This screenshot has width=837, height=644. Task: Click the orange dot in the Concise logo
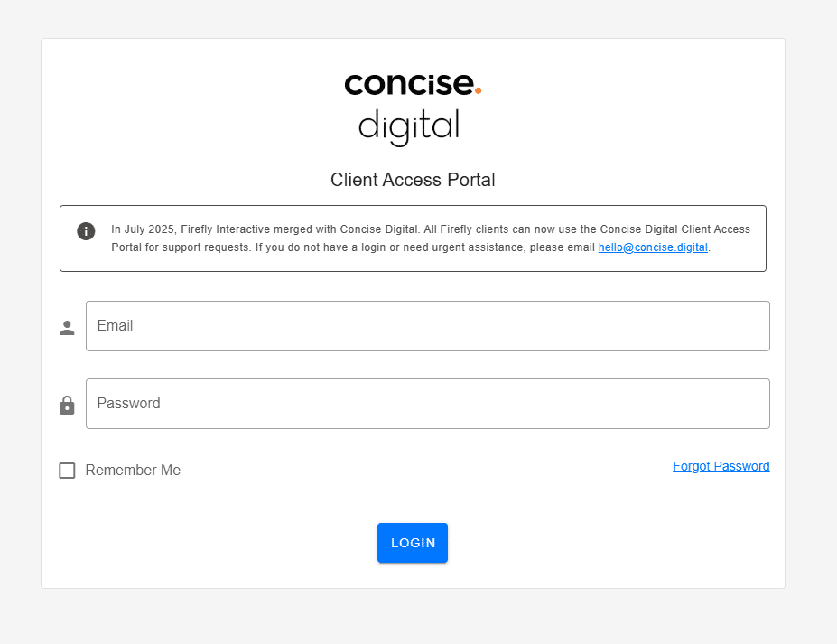478,89
